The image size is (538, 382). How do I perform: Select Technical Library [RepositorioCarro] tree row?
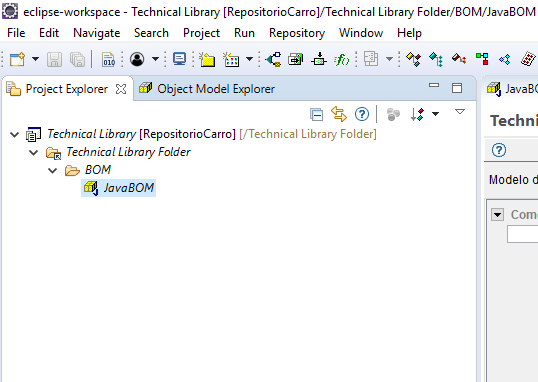point(201,134)
